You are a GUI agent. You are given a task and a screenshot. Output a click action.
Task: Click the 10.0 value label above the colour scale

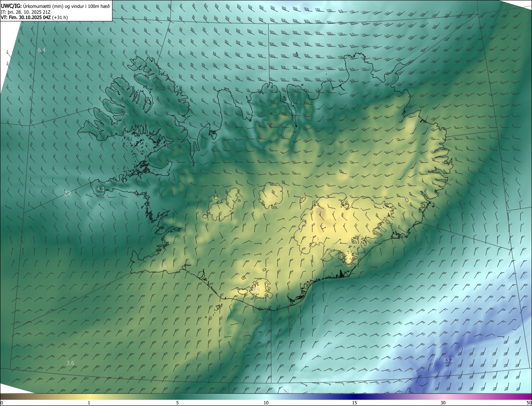pos(289,391)
